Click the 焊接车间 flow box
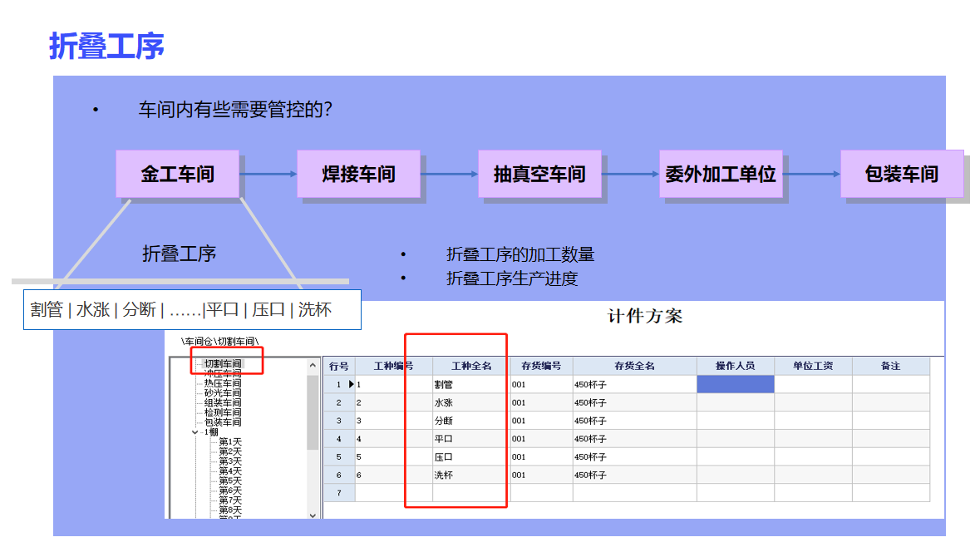 point(359,174)
